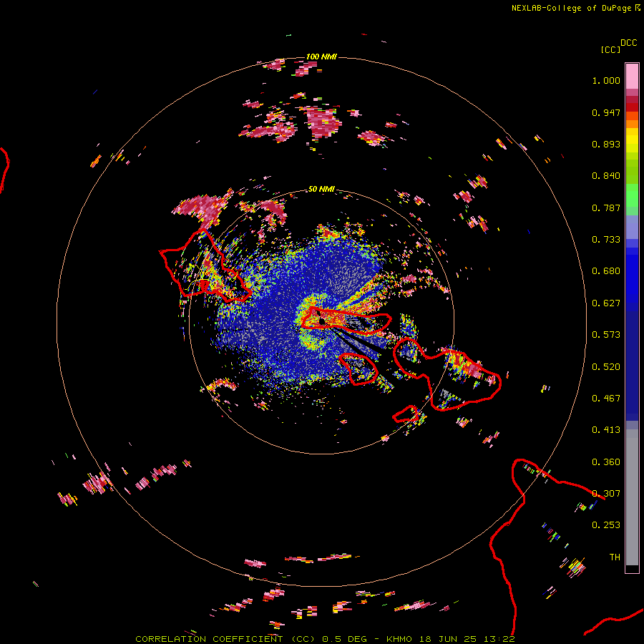Click the pink segment at top of color bar
Viewport: 644px width, 644px height.
pos(632,77)
